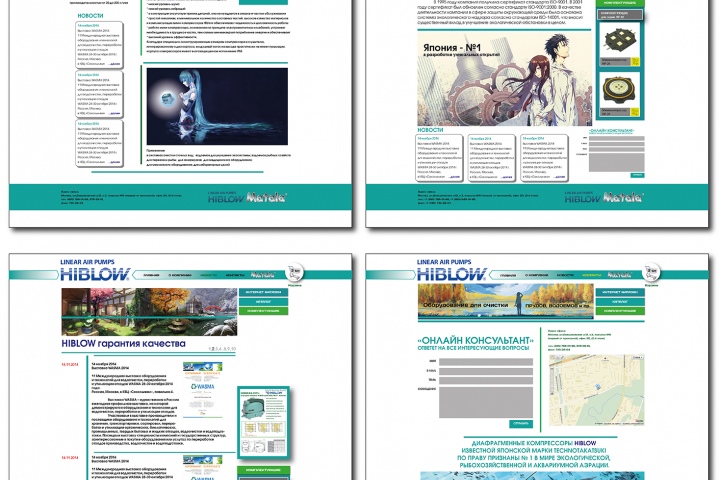720x480 pixels.
Task: Click the Каталог button on the contacts page
Action: tap(620, 302)
